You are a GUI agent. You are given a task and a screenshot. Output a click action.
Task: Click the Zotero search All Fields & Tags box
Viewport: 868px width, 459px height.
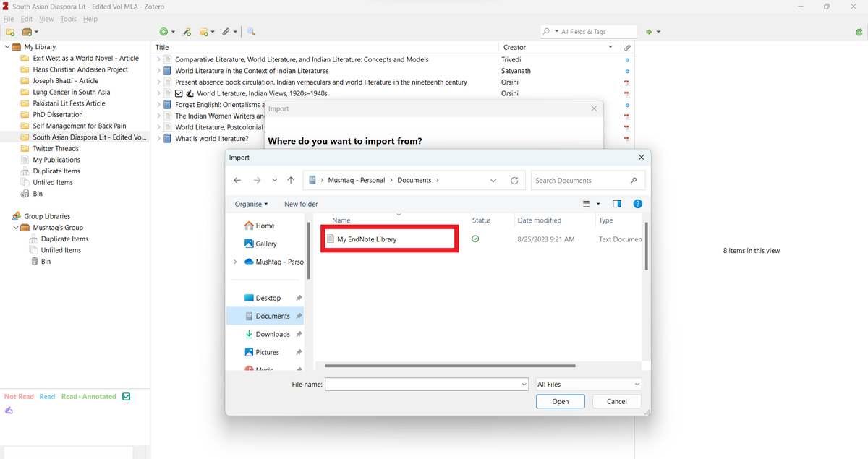click(589, 32)
